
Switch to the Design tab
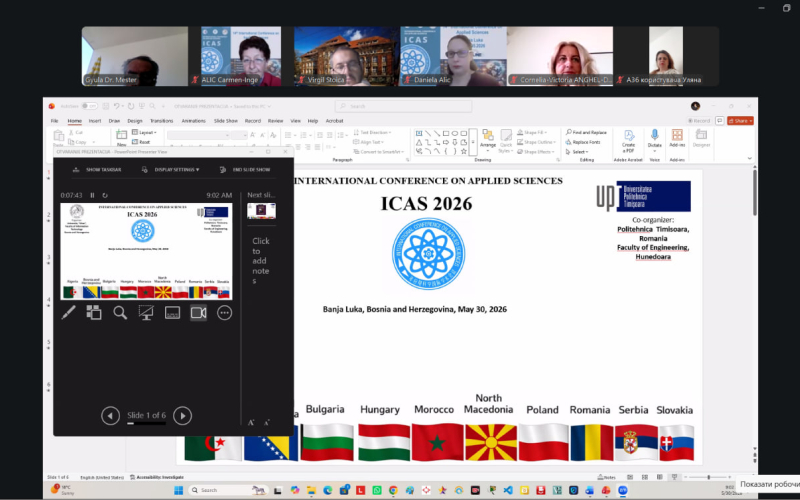(x=135, y=121)
